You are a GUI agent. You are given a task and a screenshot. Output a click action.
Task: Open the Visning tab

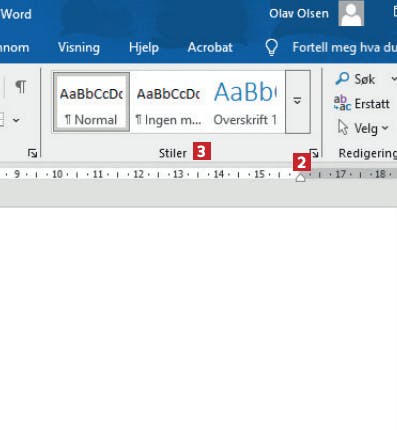click(x=79, y=47)
